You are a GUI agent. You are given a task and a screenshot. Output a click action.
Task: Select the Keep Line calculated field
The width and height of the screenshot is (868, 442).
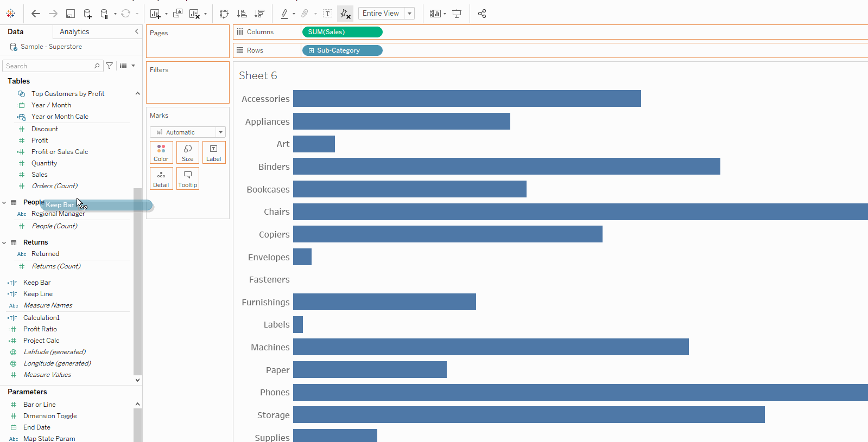pyautogui.click(x=38, y=294)
